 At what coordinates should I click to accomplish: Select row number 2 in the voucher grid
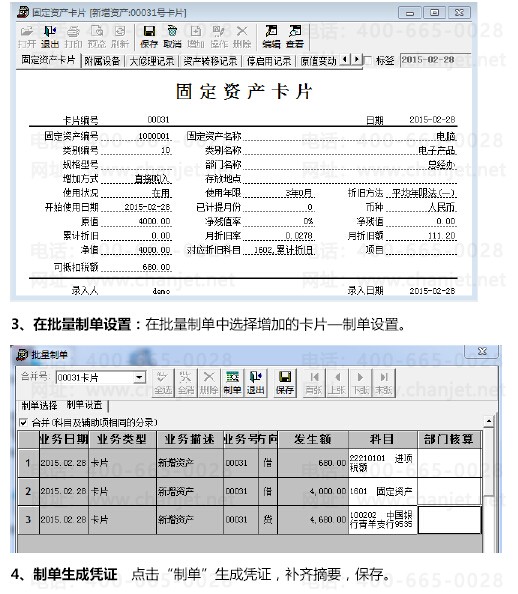(28, 491)
